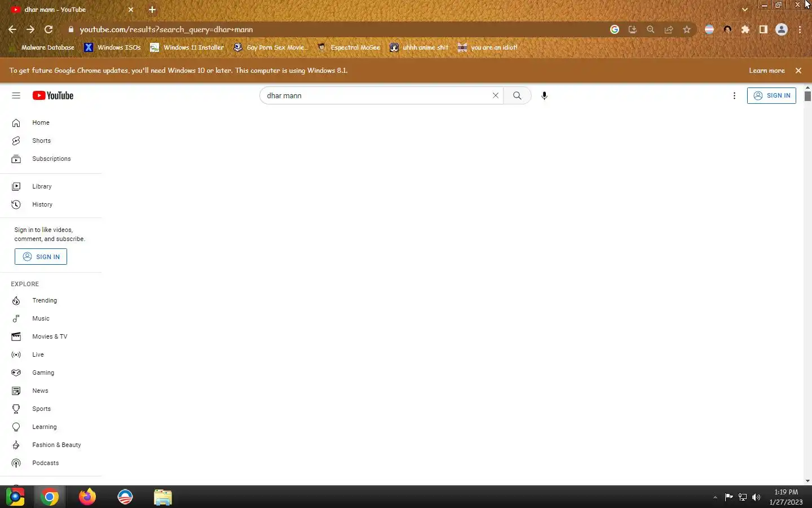Open YouTube settings three-dot menu
Image resolution: width=812 pixels, height=508 pixels.
[x=734, y=95]
